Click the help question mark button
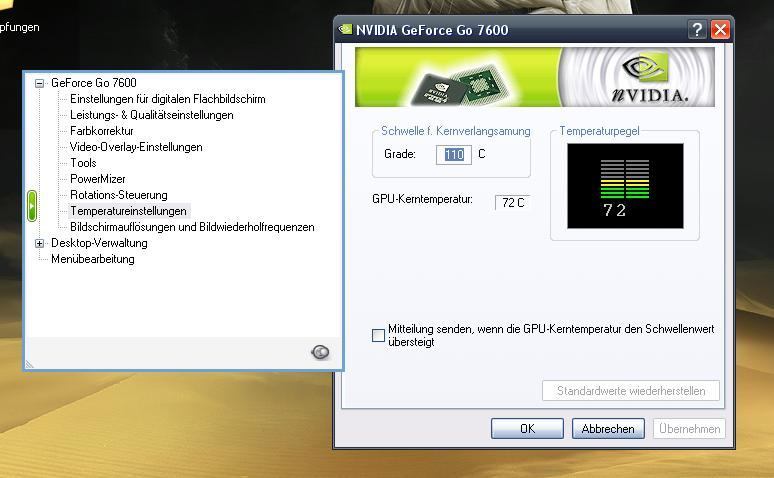This screenshot has width=774, height=478. tap(697, 30)
